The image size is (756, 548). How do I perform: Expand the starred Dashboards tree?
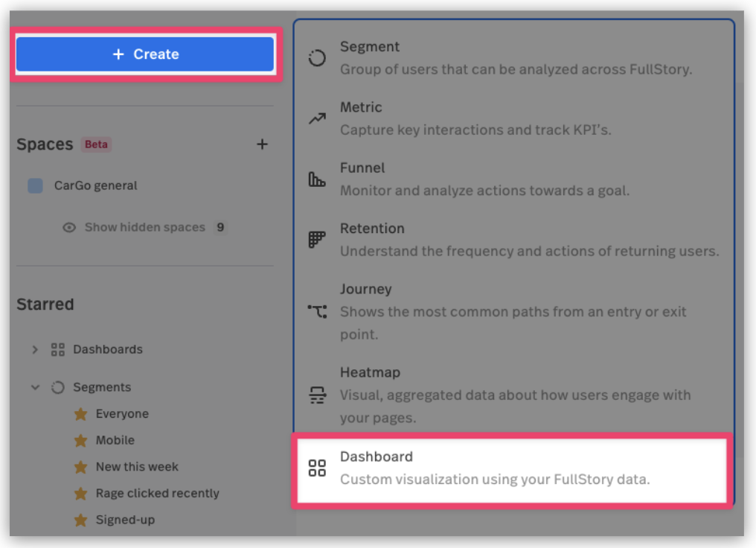[35, 349]
